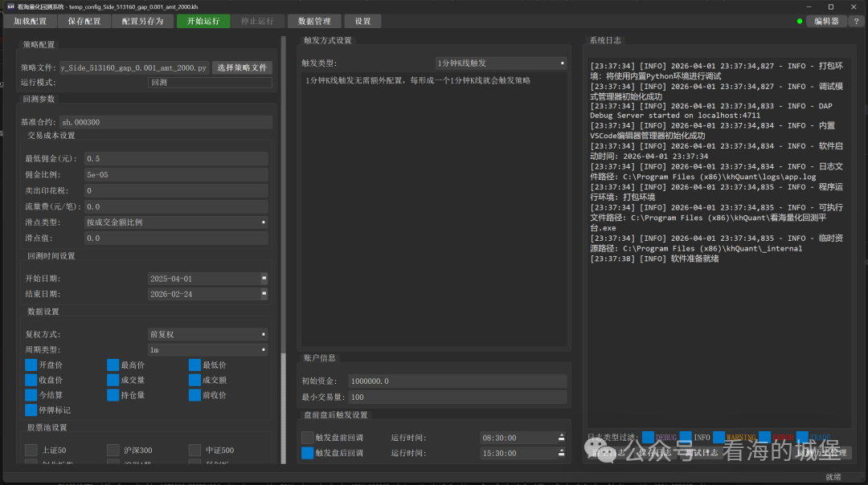Toggle the DEBUG log filter checkbox
The image size is (868, 485).
(x=648, y=438)
